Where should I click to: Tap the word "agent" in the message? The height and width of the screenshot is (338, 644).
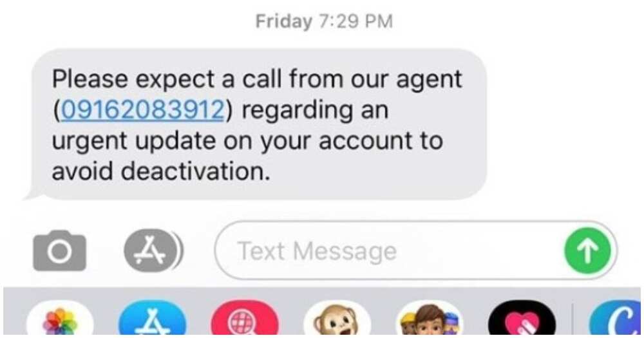[429, 80]
